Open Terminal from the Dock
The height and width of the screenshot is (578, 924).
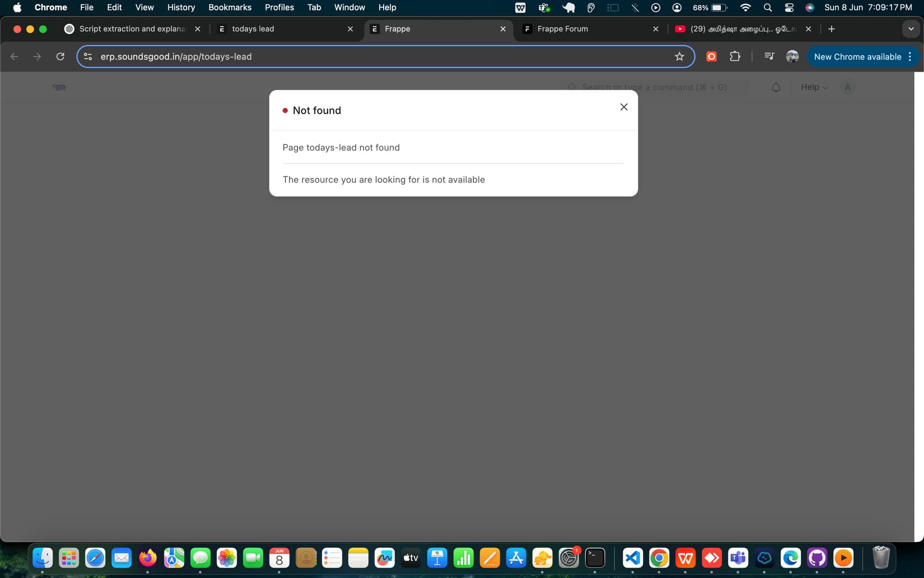tap(595, 558)
